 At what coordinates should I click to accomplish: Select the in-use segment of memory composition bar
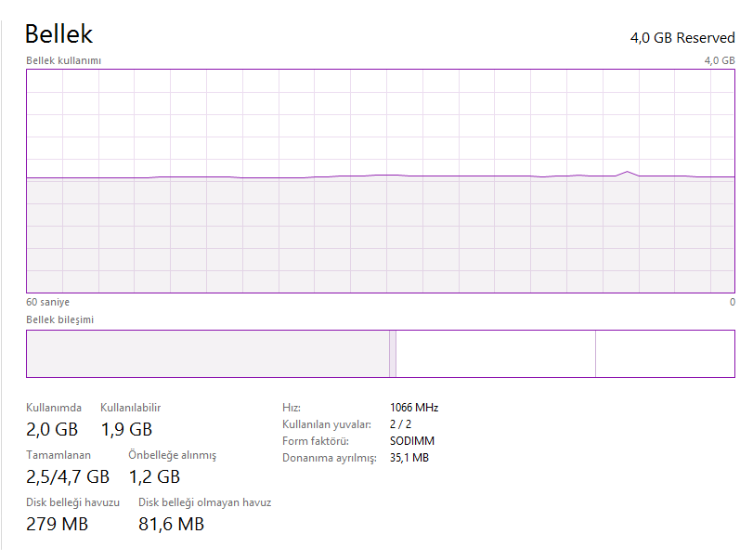click(207, 354)
